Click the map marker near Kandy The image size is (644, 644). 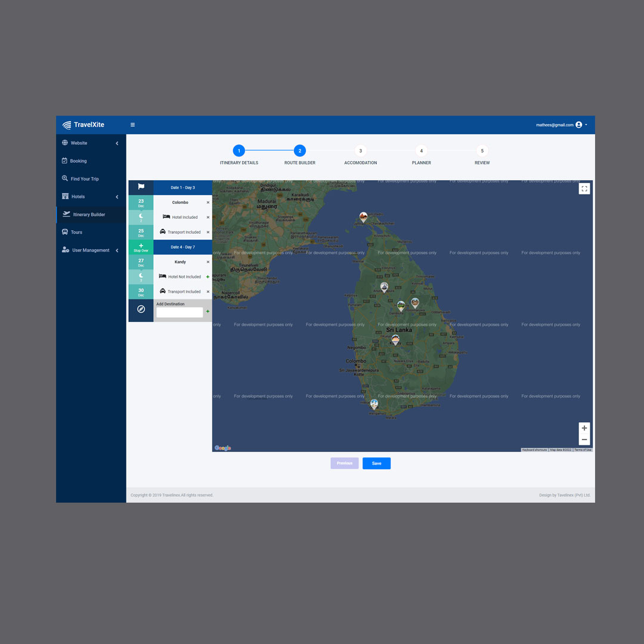click(x=395, y=339)
